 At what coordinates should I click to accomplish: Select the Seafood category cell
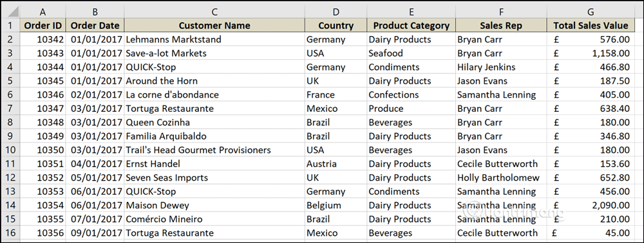pyautogui.click(x=411, y=53)
